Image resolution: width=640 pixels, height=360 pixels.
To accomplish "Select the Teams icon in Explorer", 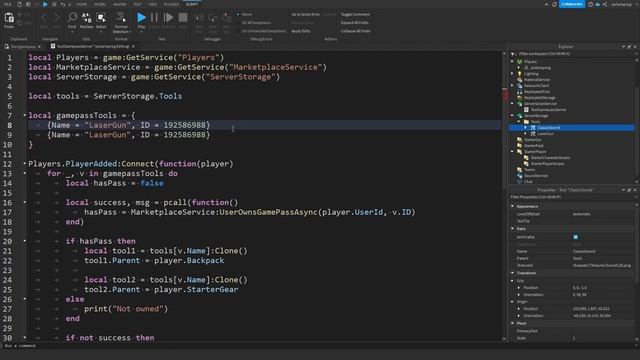I will pyautogui.click(x=520, y=169).
